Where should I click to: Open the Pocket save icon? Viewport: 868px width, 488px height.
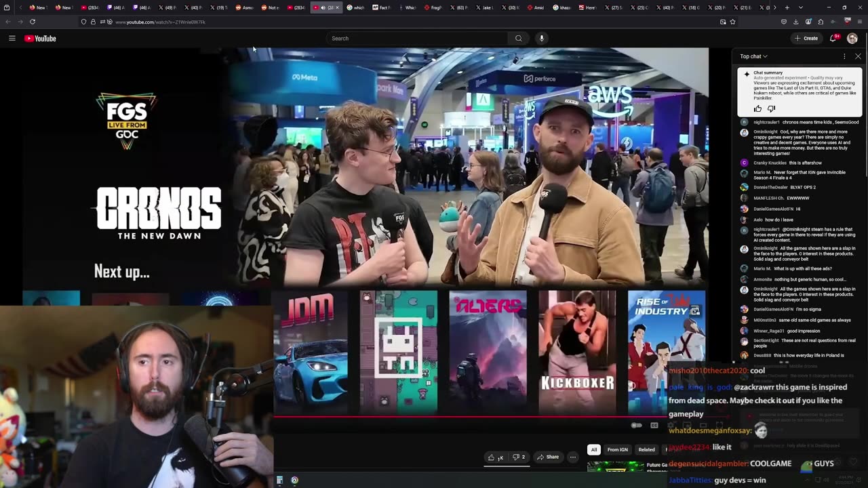(x=784, y=22)
